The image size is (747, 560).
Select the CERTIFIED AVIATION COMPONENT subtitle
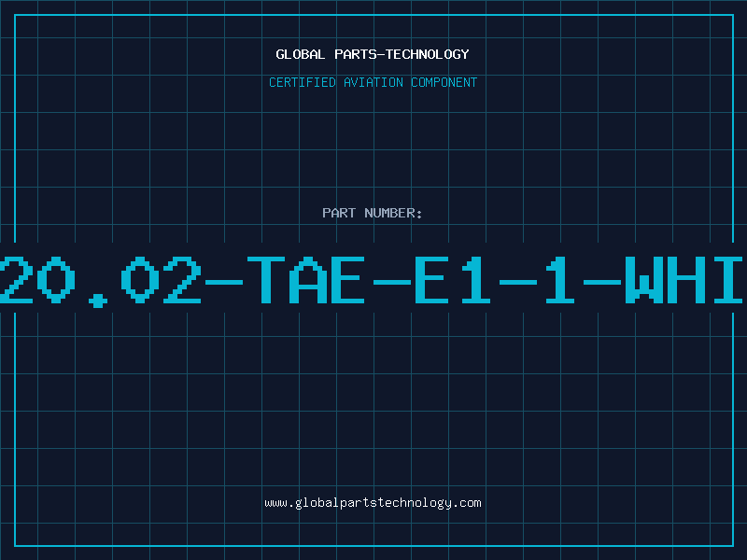[x=373, y=82]
